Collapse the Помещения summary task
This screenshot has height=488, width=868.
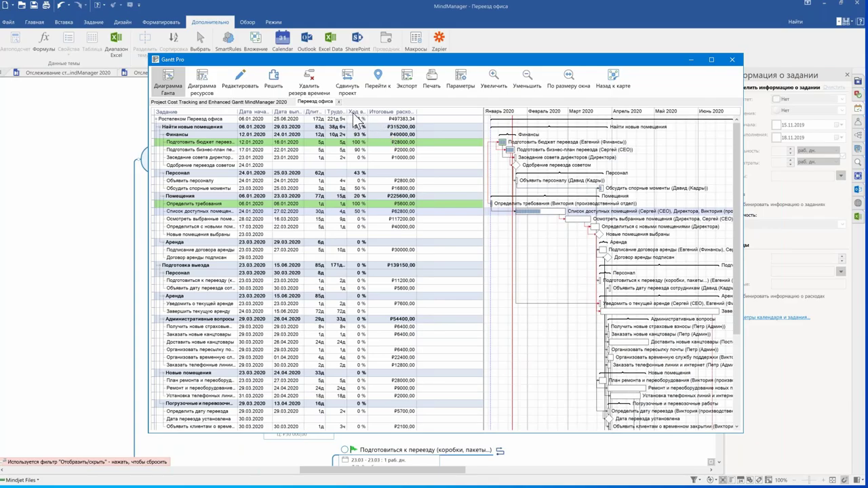point(162,196)
